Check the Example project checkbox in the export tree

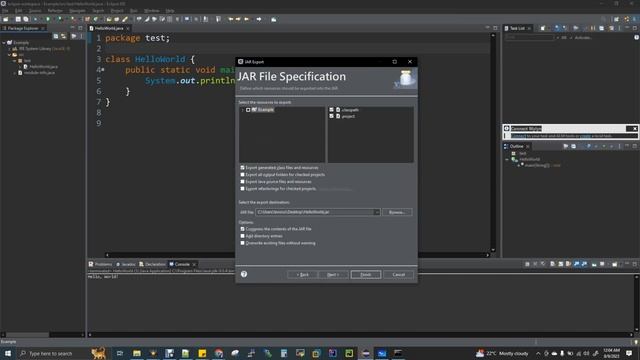[248, 110]
